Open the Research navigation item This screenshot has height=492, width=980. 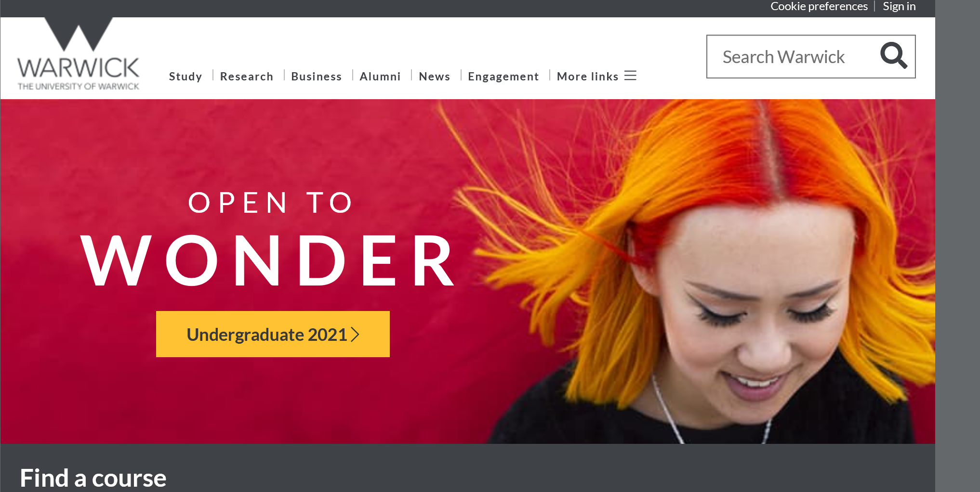click(x=247, y=77)
